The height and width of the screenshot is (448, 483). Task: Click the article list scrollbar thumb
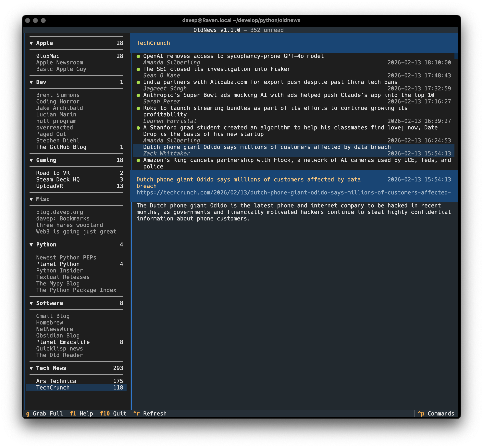tap(456, 56)
